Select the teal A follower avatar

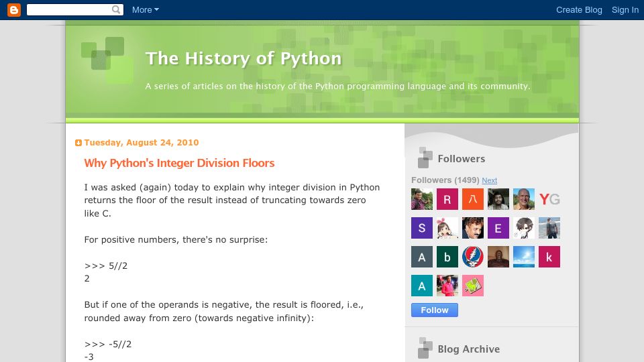click(422, 286)
